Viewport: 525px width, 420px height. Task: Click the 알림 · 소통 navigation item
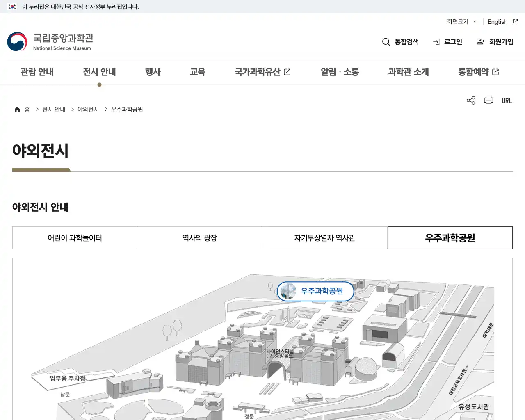(340, 72)
